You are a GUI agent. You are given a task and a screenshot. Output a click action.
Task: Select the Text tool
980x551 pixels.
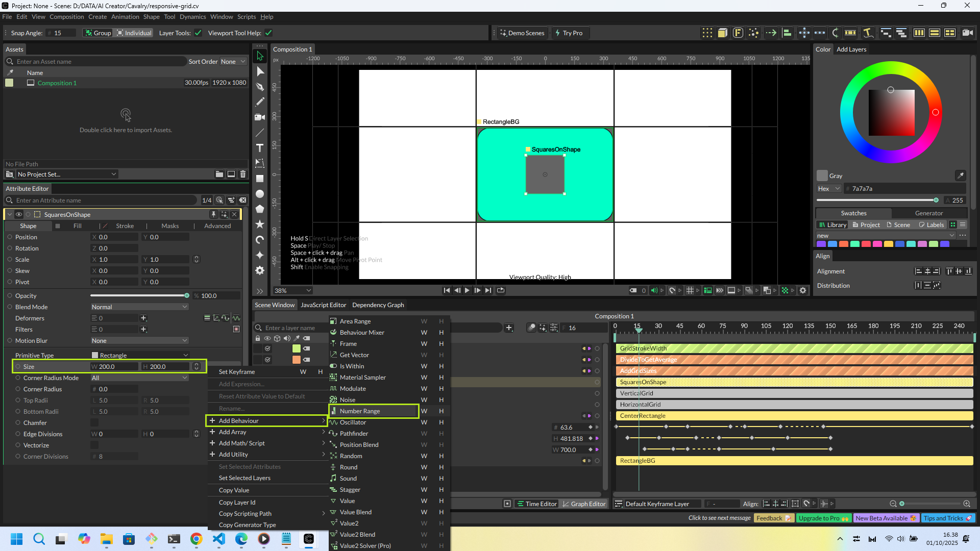click(x=260, y=148)
